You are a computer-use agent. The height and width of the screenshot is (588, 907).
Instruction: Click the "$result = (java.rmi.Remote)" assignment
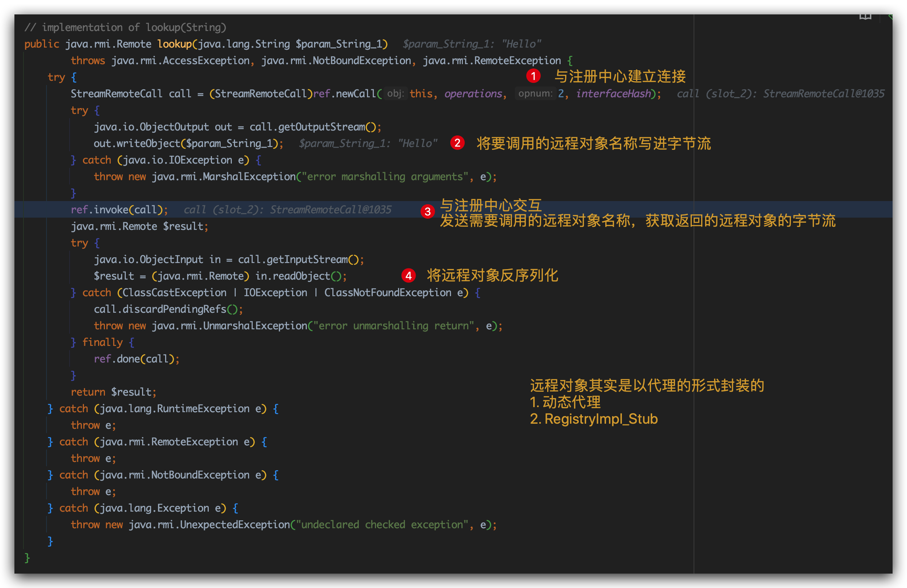tap(172, 276)
